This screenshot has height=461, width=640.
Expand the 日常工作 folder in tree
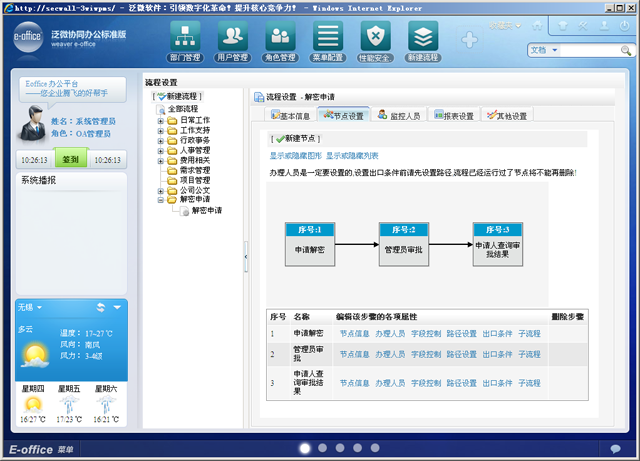pos(161,120)
